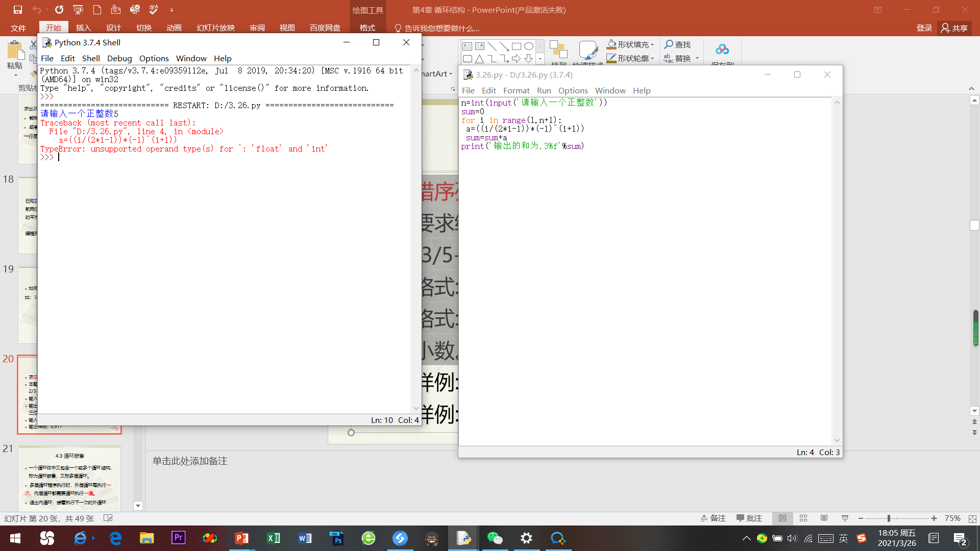
Task: Open the 百度网盘 ribbon tab
Action: [x=325, y=28]
